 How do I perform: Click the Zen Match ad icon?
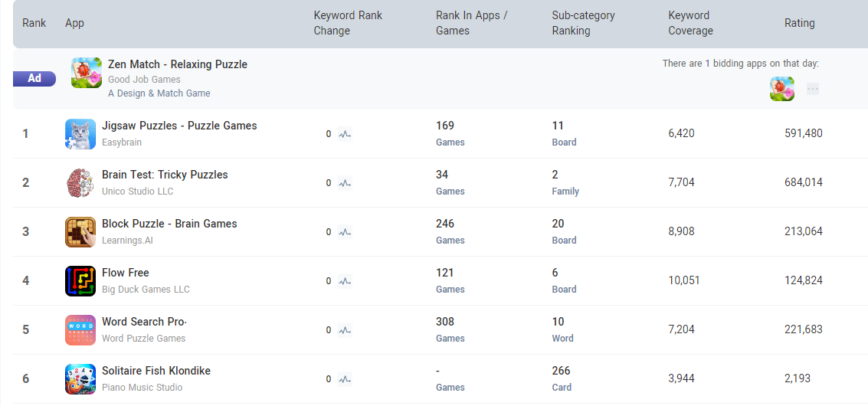pyautogui.click(x=87, y=73)
